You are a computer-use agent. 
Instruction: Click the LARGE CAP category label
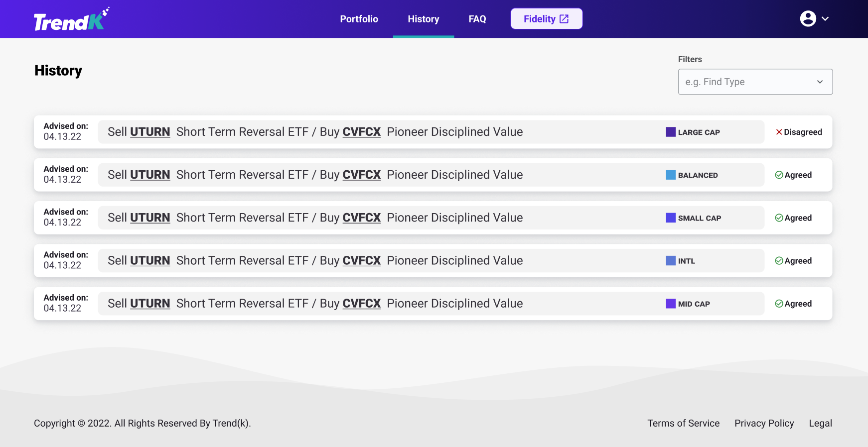pos(699,132)
